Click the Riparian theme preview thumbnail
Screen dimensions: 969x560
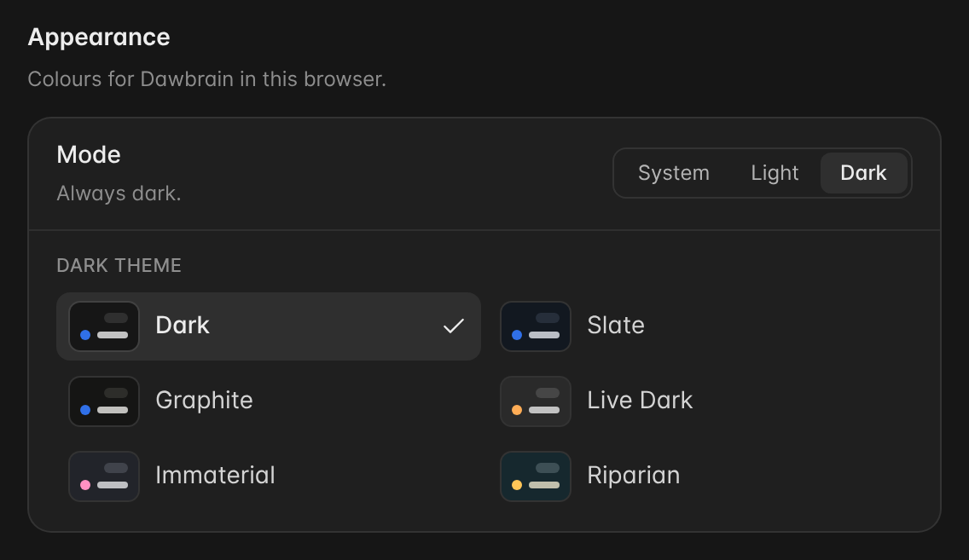[535, 476]
